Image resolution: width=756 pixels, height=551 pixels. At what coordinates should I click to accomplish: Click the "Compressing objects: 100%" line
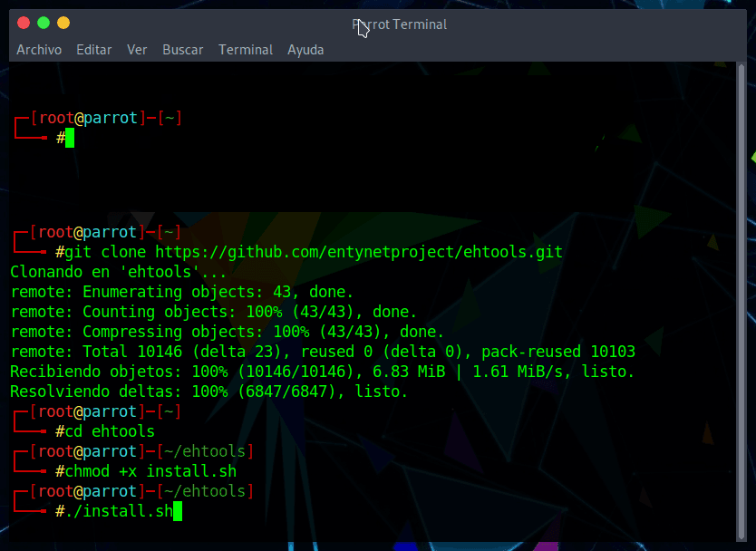pyautogui.click(x=228, y=332)
